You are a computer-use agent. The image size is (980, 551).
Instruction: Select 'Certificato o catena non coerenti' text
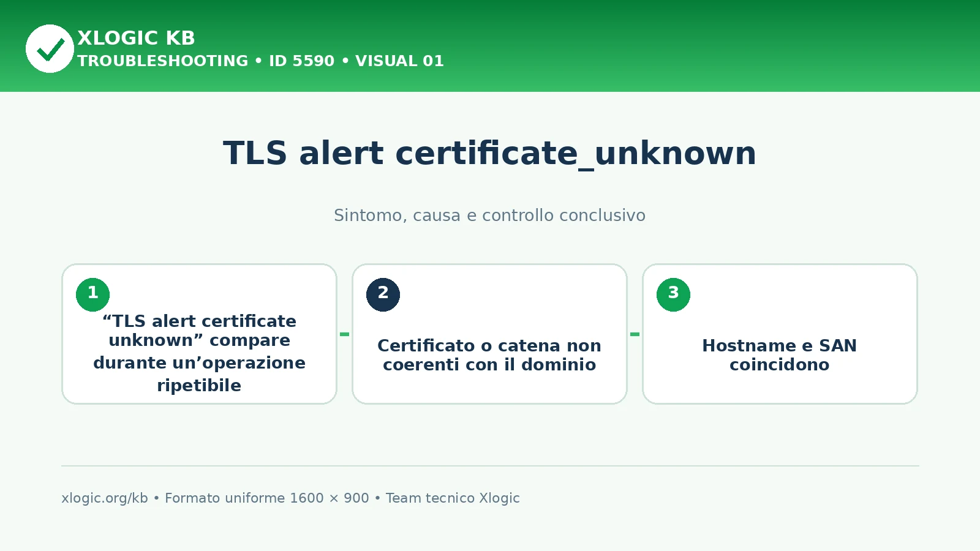tap(489, 355)
